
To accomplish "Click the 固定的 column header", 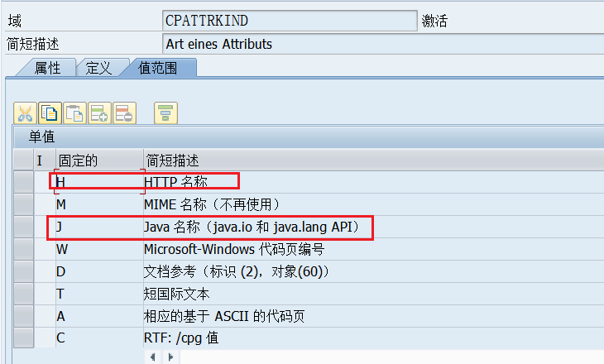I will 99,160.
